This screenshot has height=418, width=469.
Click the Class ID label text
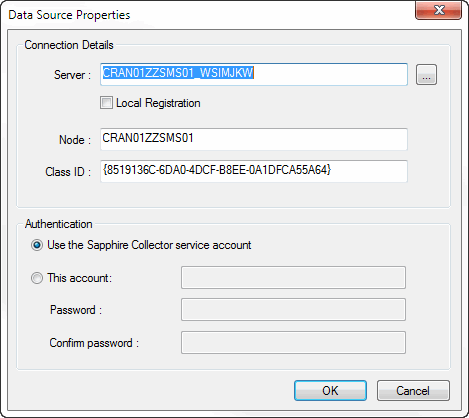[x=68, y=172]
